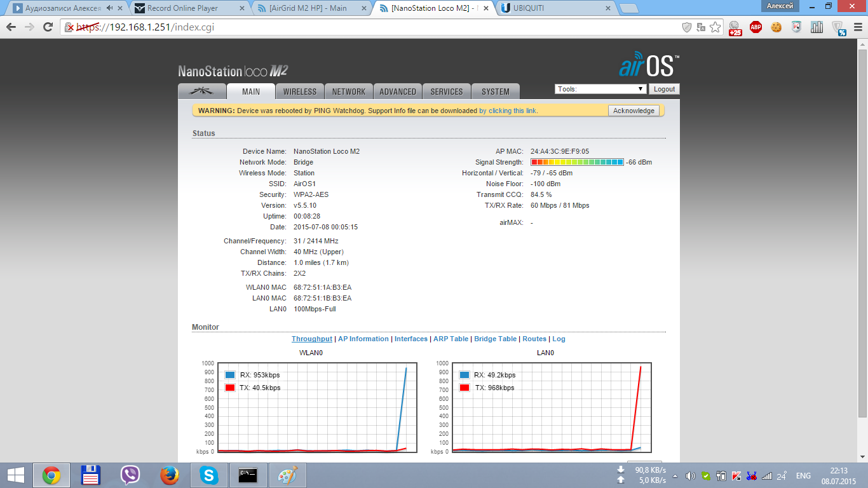Expand the Tools dropdown
The image size is (868, 488).
pyautogui.click(x=600, y=89)
